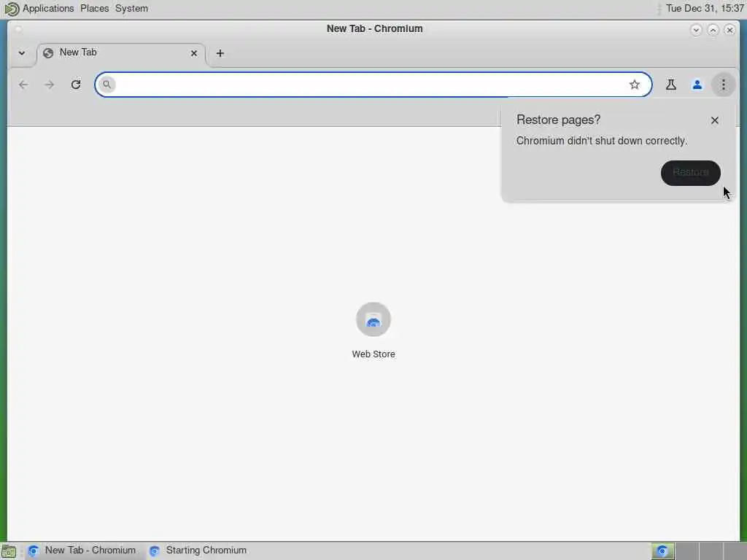Open the three-dot Chromium menu
Image resolution: width=747 pixels, height=560 pixels.
click(723, 85)
